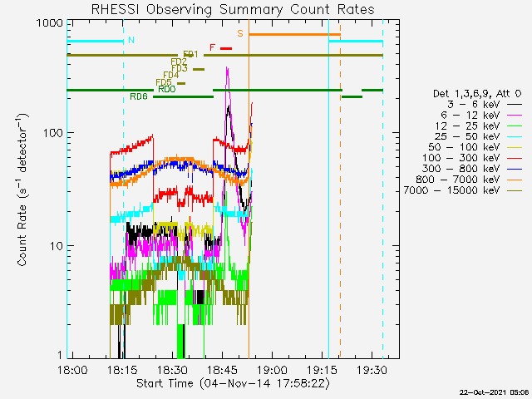Image resolution: width=532 pixels, height=399 pixels.
Task: Click the 'Det 1,3,6,9, Att 0' legend header
Action: pos(477,94)
